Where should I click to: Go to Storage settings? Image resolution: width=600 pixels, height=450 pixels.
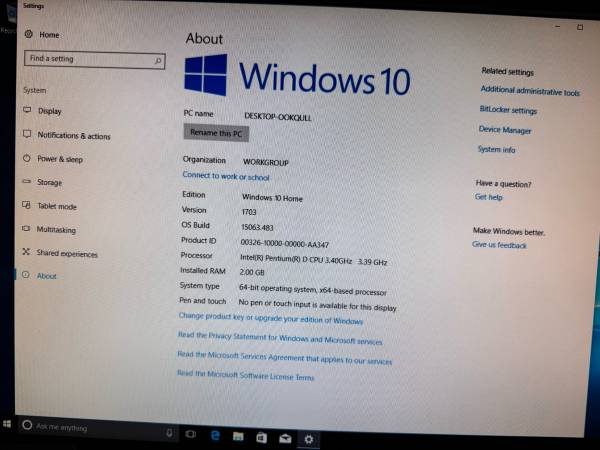click(x=49, y=183)
